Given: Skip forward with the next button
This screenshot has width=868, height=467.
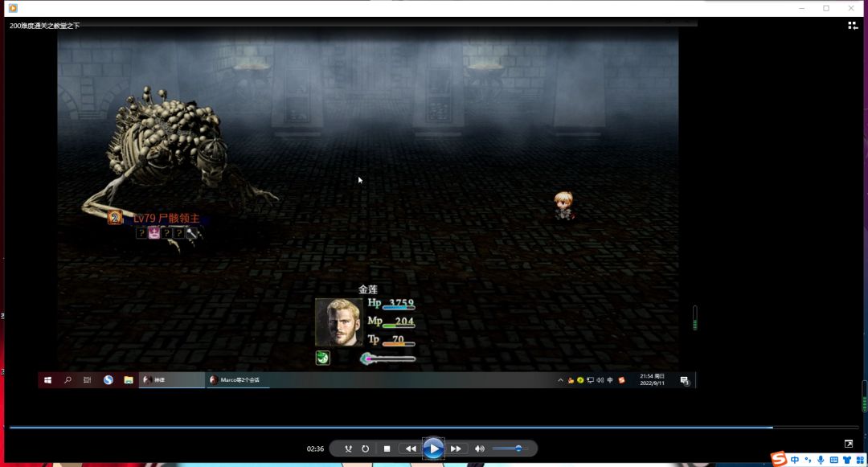Looking at the screenshot, I should (456, 449).
